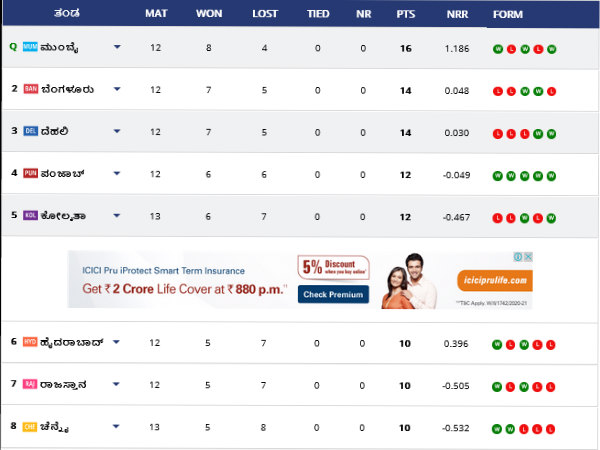Click the first form icon in Bangalore row
This screenshot has width=600, height=450.
pyautogui.click(x=498, y=91)
